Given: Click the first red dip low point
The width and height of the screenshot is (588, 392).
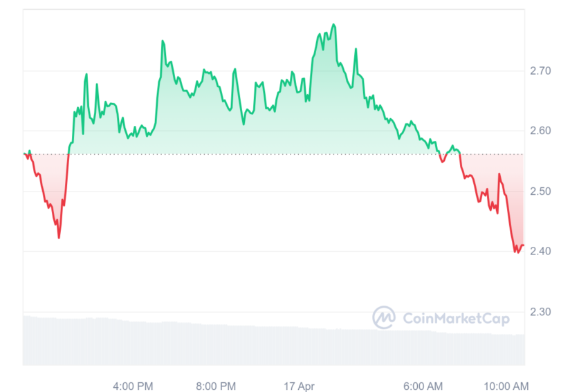Looking at the screenshot, I should point(59,237).
